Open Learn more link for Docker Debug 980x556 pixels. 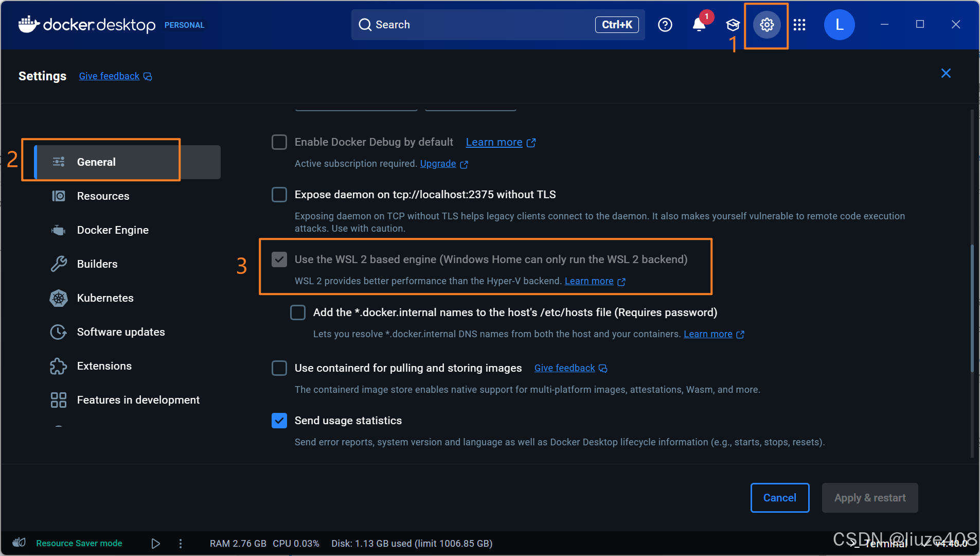click(x=494, y=142)
